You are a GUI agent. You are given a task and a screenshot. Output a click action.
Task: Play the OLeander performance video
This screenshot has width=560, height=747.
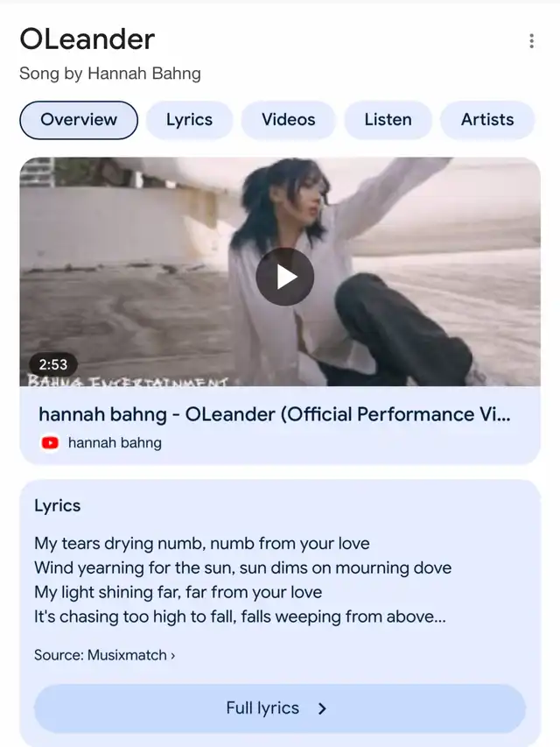point(284,277)
